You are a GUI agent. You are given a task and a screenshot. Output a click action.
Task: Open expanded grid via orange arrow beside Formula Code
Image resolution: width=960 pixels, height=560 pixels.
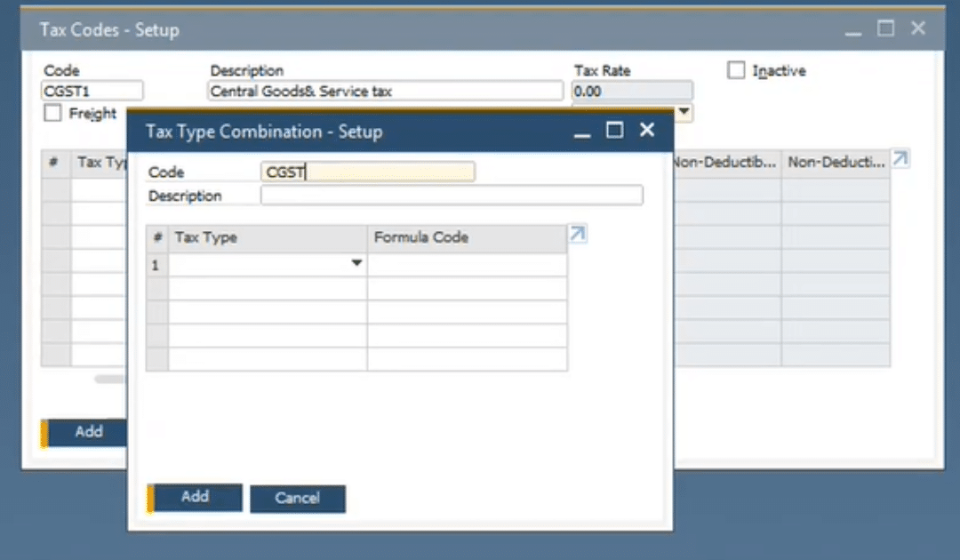point(577,234)
